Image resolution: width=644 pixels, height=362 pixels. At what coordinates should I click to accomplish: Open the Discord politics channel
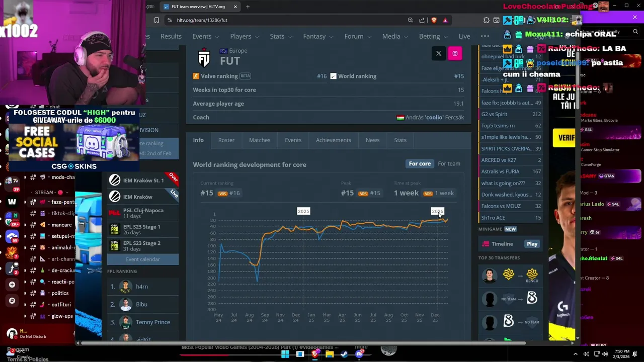pyautogui.click(x=60, y=293)
